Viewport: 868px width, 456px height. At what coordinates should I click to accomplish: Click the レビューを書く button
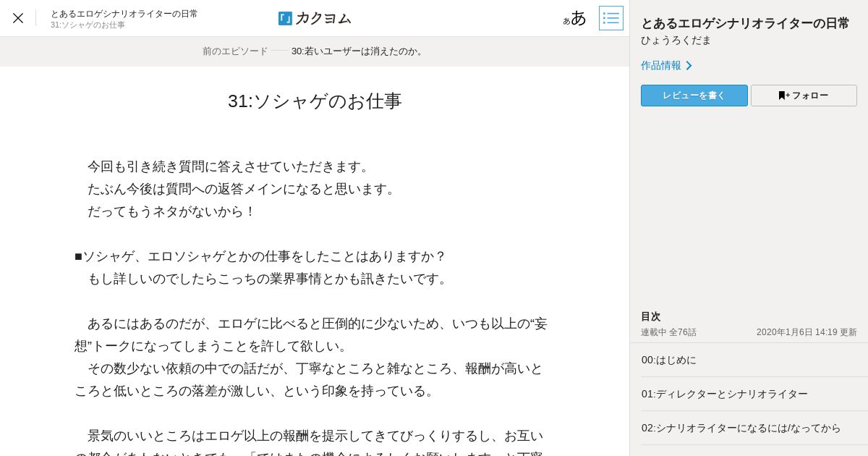pos(694,96)
